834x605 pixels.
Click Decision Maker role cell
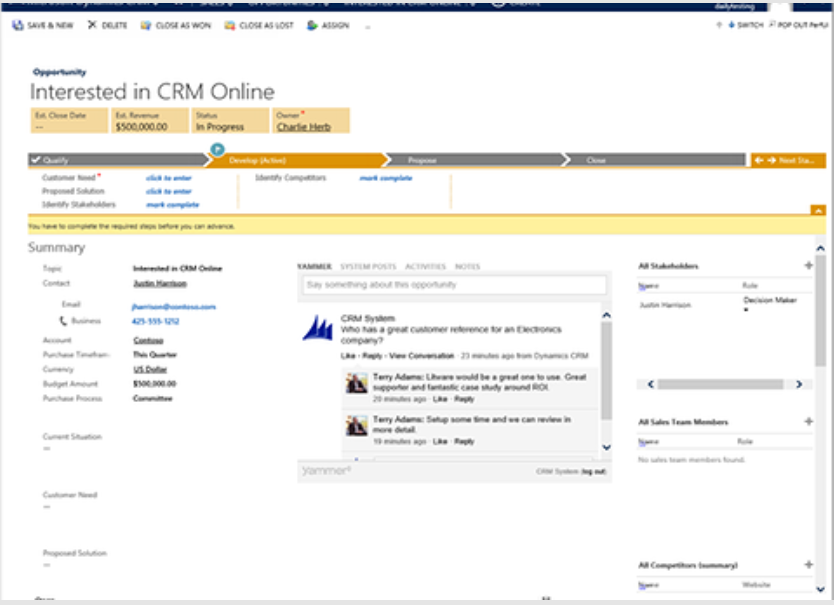[770, 300]
